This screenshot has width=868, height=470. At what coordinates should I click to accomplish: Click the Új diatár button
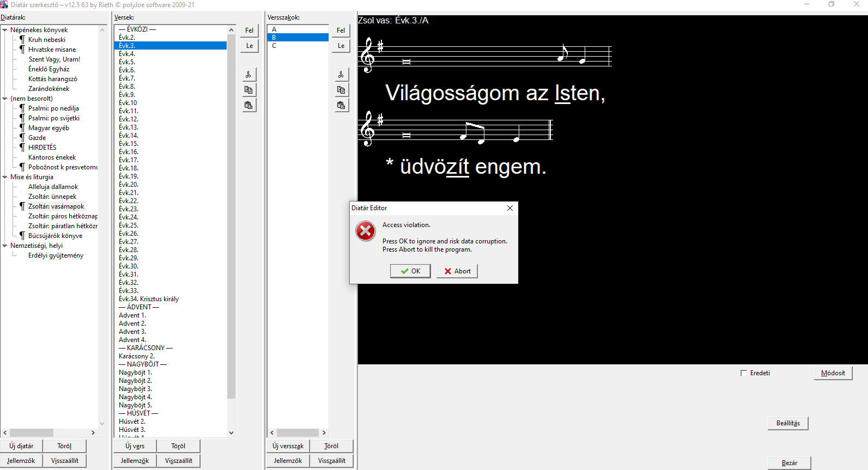(x=21, y=446)
